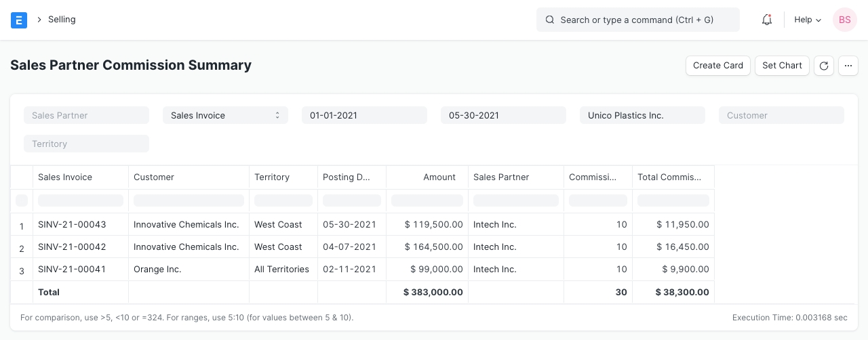This screenshot has width=868, height=340.
Task: Click the Customer column filter box
Action: (189, 200)
